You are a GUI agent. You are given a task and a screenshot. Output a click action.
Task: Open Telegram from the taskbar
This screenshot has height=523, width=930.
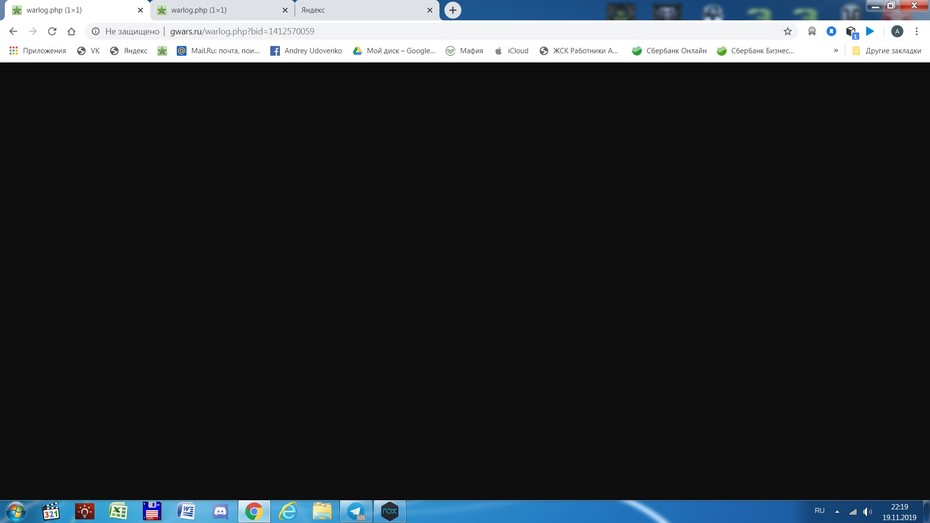tap(356, 511)
